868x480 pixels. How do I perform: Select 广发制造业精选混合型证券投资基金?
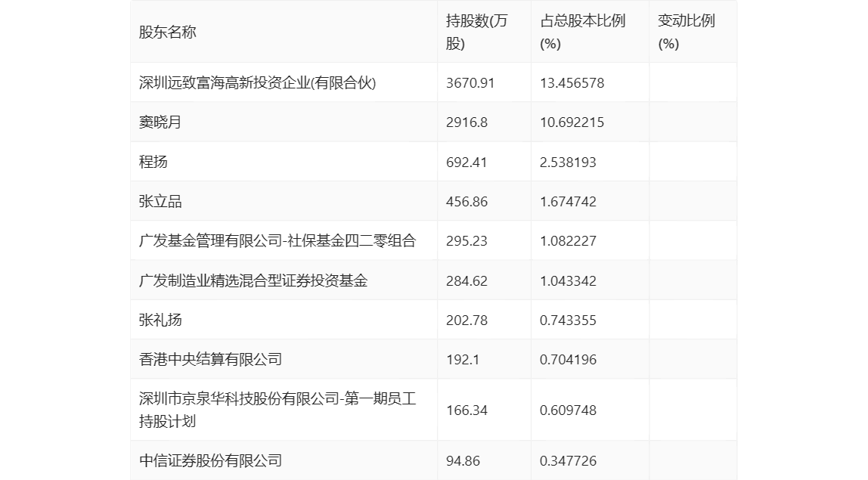click(x=253, y=280)
